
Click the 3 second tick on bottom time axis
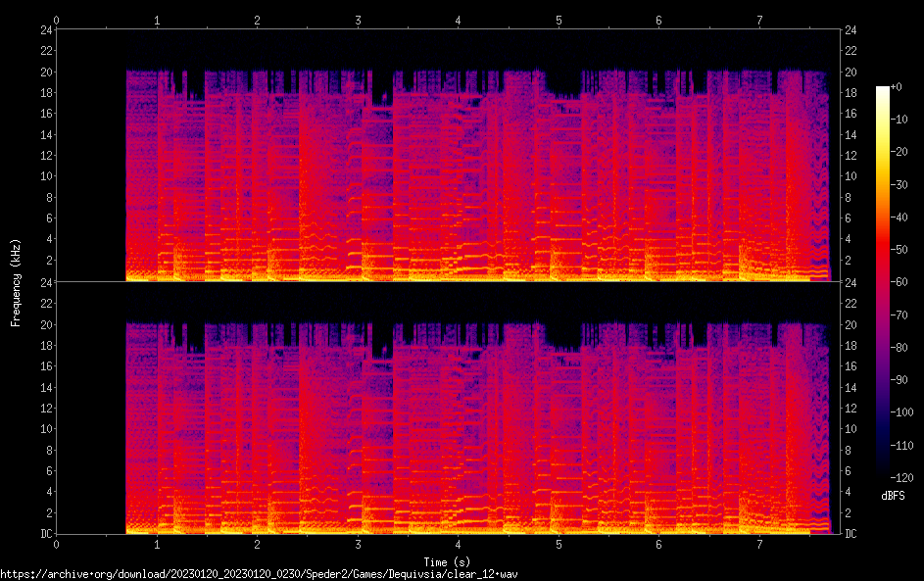pos(358,544)
